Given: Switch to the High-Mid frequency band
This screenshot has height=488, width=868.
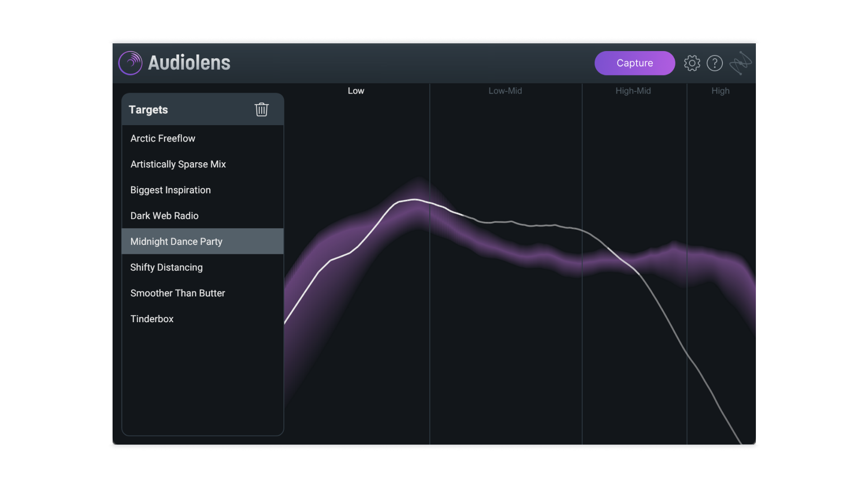Looking at the screenshot, I should coord(633,91).
